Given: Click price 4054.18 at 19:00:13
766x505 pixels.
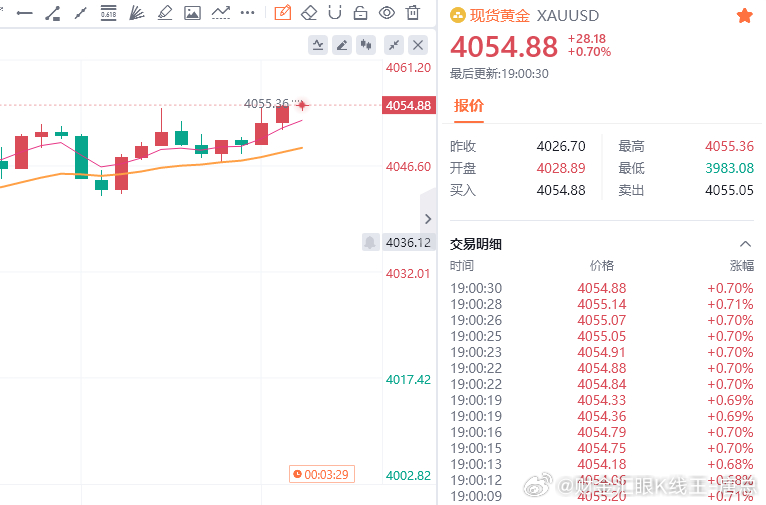Looking at the screenshot, I should (602, 464).
